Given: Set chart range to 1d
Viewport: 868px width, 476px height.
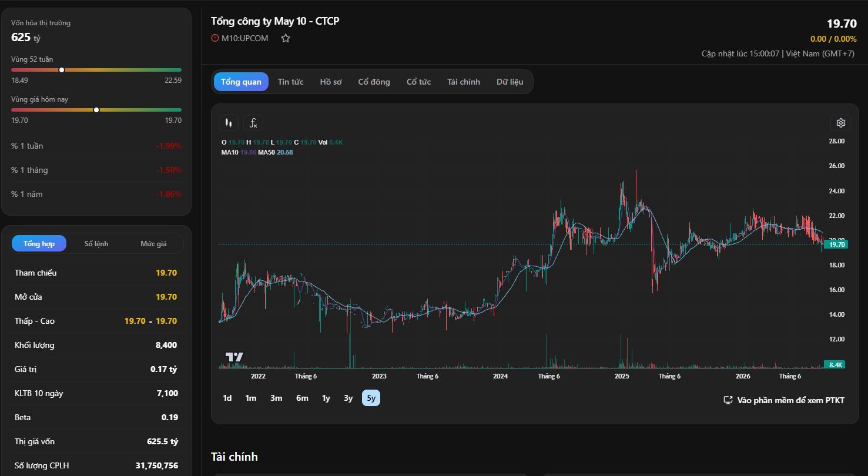Looking at the screenshot, I should (227, 398).
